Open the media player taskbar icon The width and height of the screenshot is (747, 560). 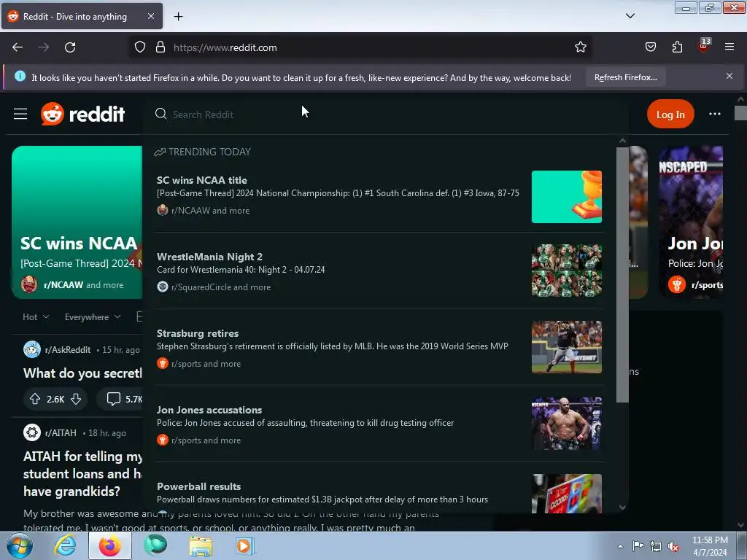(245, 546)
